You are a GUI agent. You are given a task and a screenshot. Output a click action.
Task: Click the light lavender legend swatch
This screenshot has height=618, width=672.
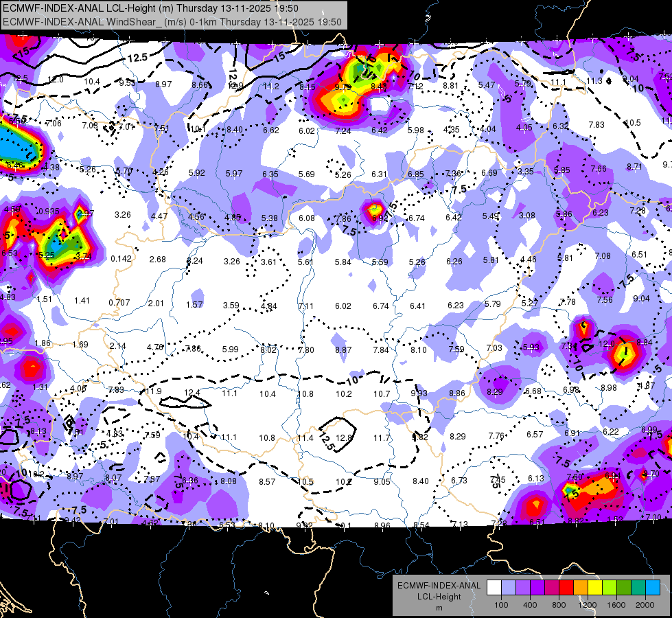(x=508, y=588)
